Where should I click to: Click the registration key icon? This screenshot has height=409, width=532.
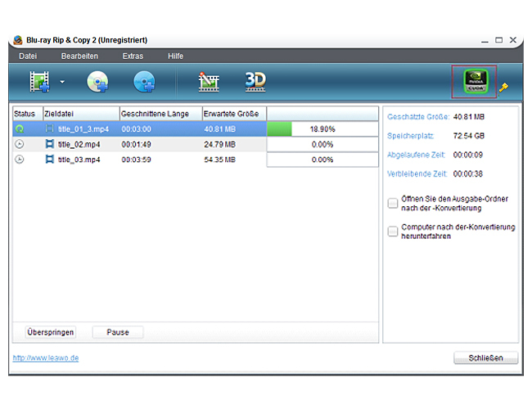click(503, 88)
